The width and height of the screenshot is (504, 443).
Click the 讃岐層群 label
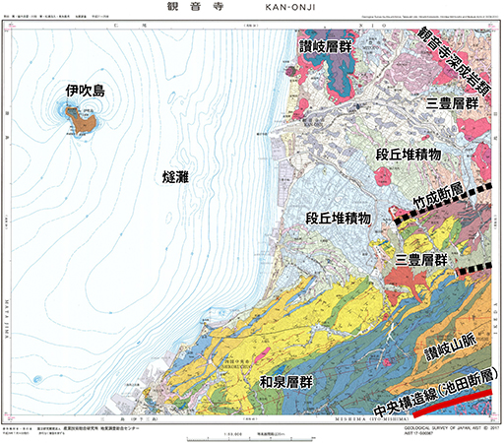pos(325,46)
